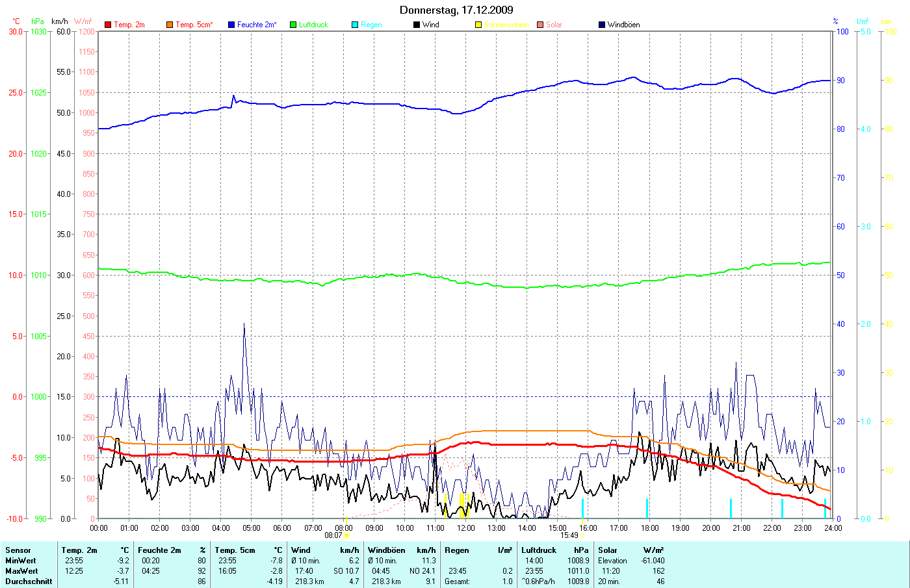Click the orange Temp. 5cm legend square
910x588 pixels.
[170, 25]
